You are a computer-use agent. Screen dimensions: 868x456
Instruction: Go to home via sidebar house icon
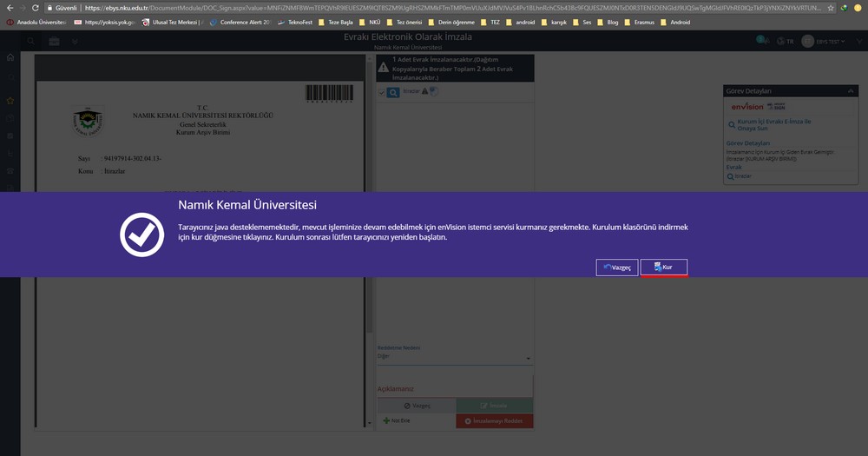click(x=10, y=57)
